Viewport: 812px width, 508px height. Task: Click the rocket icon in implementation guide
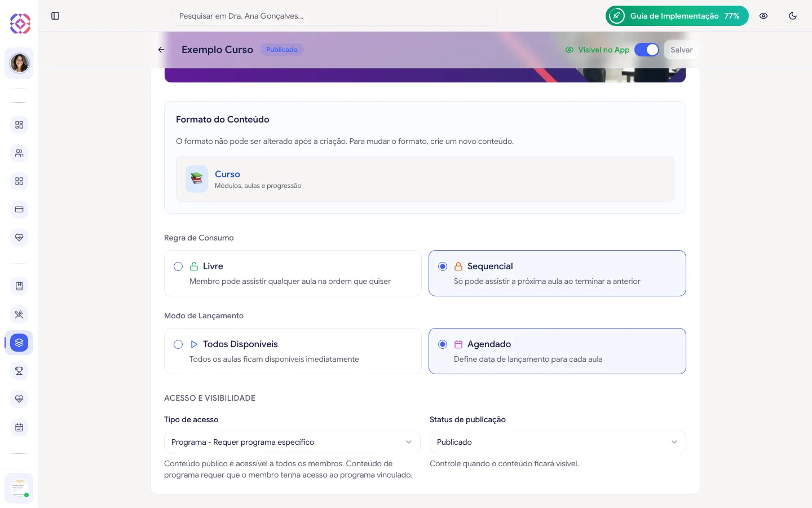tap(617, 16)
